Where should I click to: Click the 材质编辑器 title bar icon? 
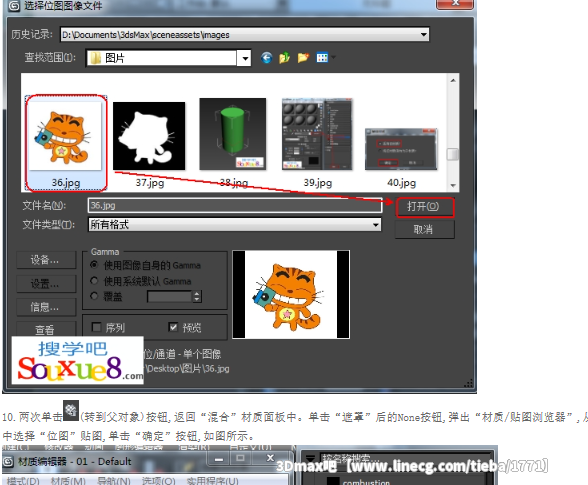[8, 461]
